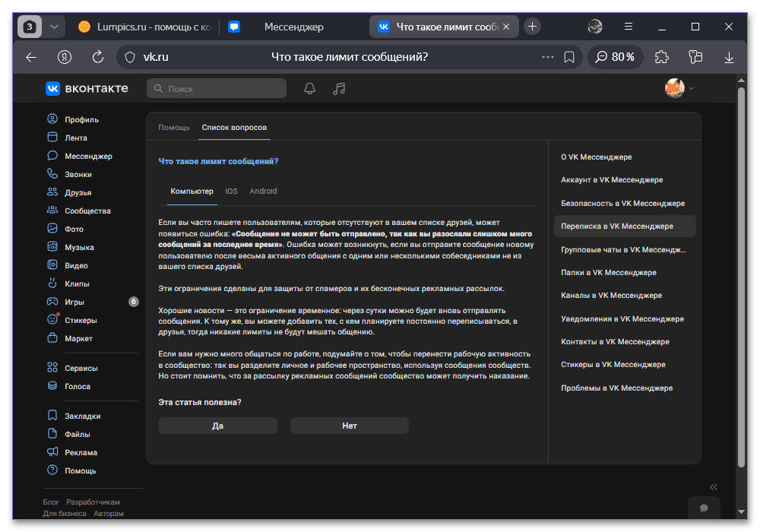Image resolution: width=760 pixels, height=532 pixels.
Task: Open Файлы document icon
Action: (52, 434)
